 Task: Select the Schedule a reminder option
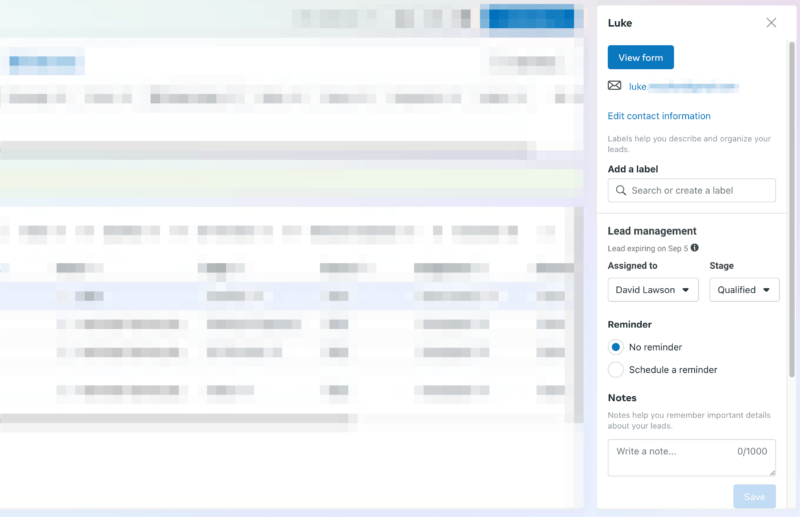(616, 370)
